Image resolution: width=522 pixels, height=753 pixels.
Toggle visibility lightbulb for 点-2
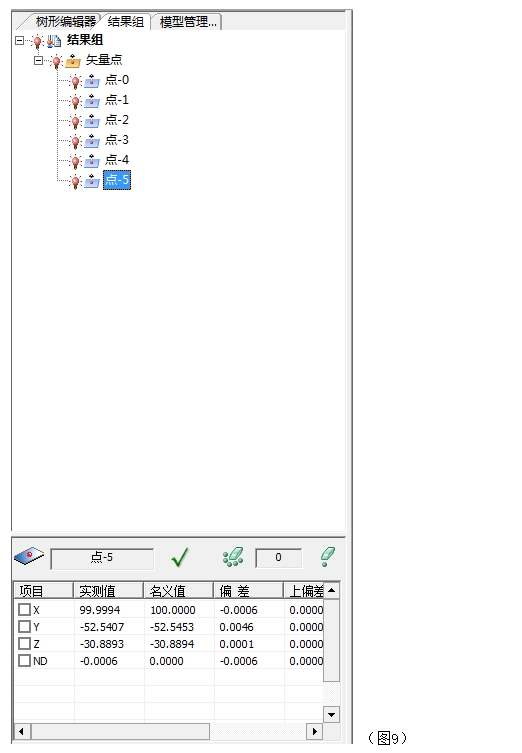(75, 121)
